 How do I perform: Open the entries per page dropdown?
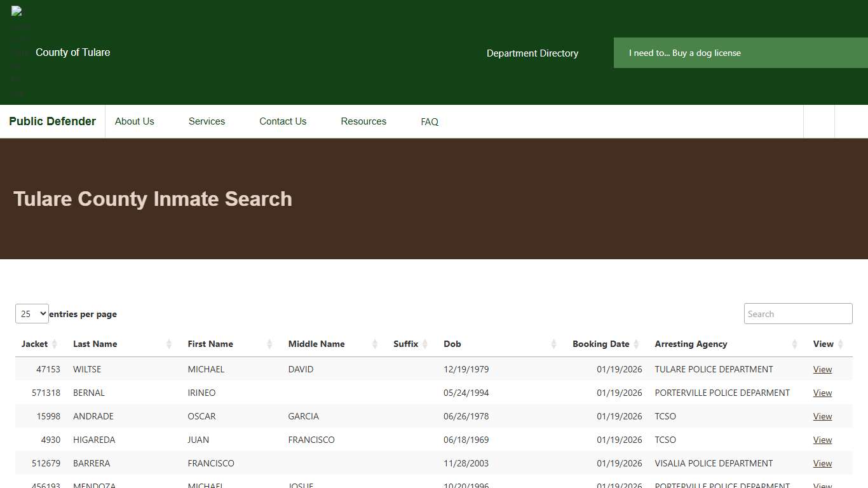(32, 313)
